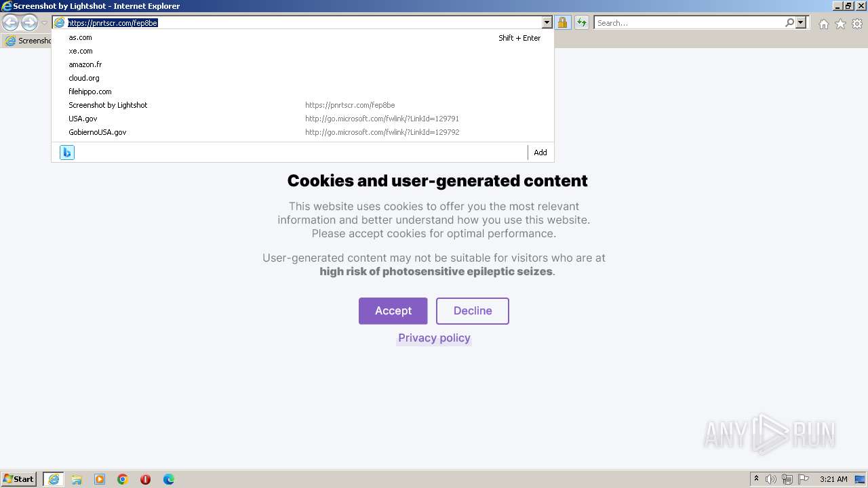Open the Tools gear icon
Viewport: 868px width, 488px height.
pyautogui.click(x=857, y=24)
